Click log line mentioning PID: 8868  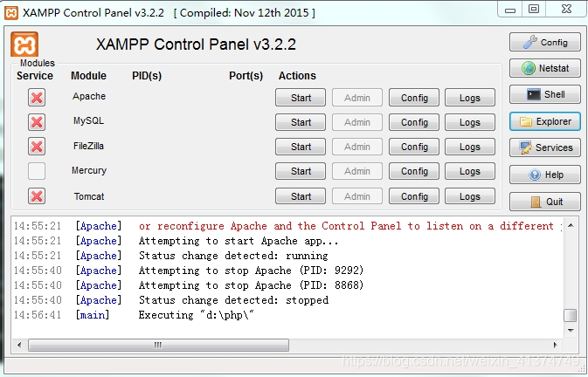(251, 285)
